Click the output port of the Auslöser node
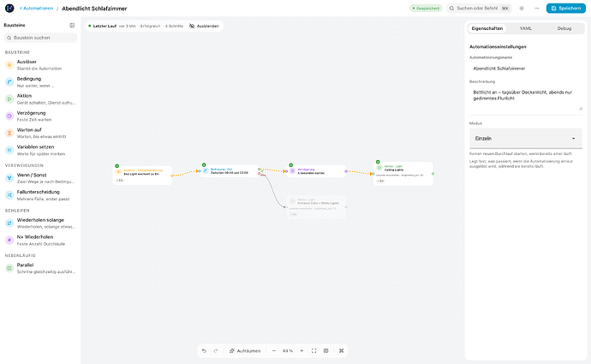The height and width of the screenshot is (364, 591). click(172, 176)
